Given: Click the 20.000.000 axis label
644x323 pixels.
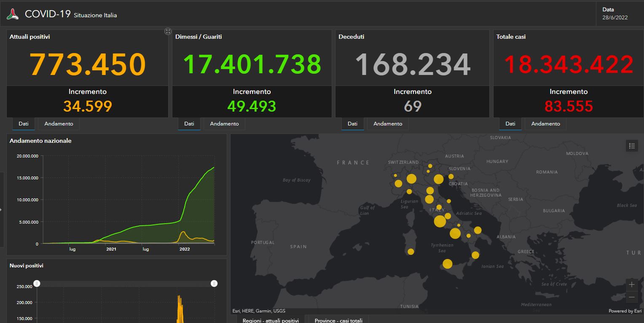Looking at the screenshot, I should click(x=27, y=156).
